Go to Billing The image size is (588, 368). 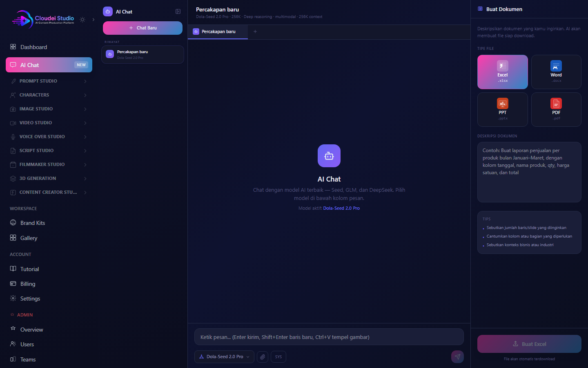[x=49, y=284]
